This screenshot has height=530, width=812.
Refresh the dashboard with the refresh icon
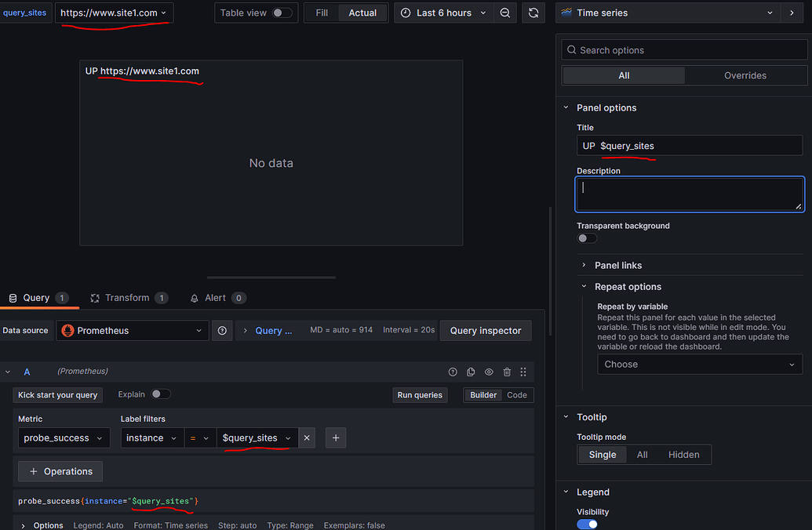533,13
